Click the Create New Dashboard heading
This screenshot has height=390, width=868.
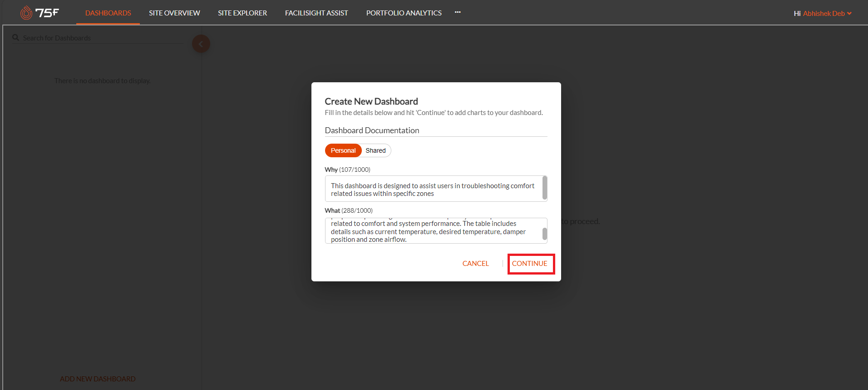click(x=371, y=101)
